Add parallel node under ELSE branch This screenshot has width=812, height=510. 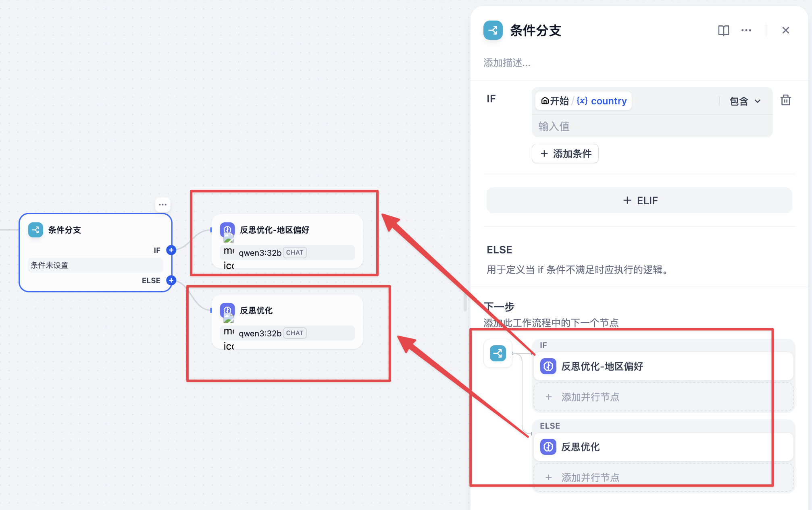[663, 478]
